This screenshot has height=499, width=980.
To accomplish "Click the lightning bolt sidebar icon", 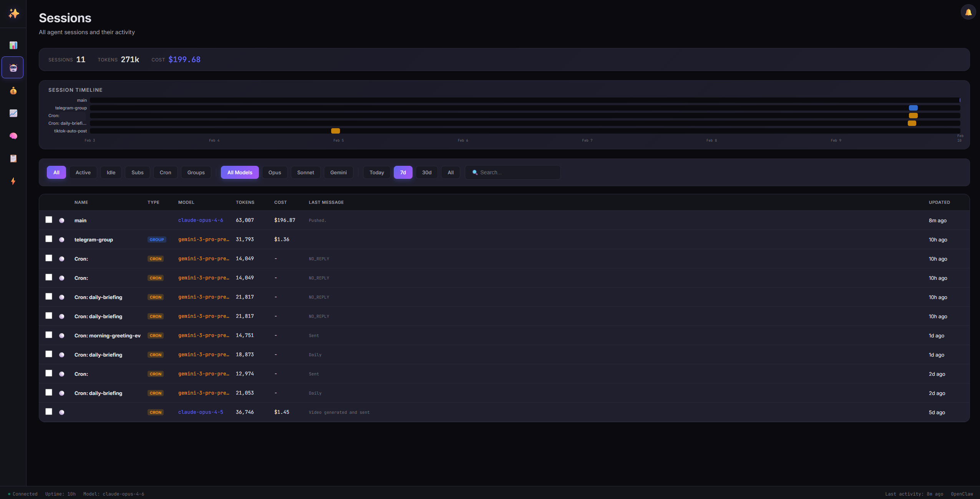I will 13,181.
